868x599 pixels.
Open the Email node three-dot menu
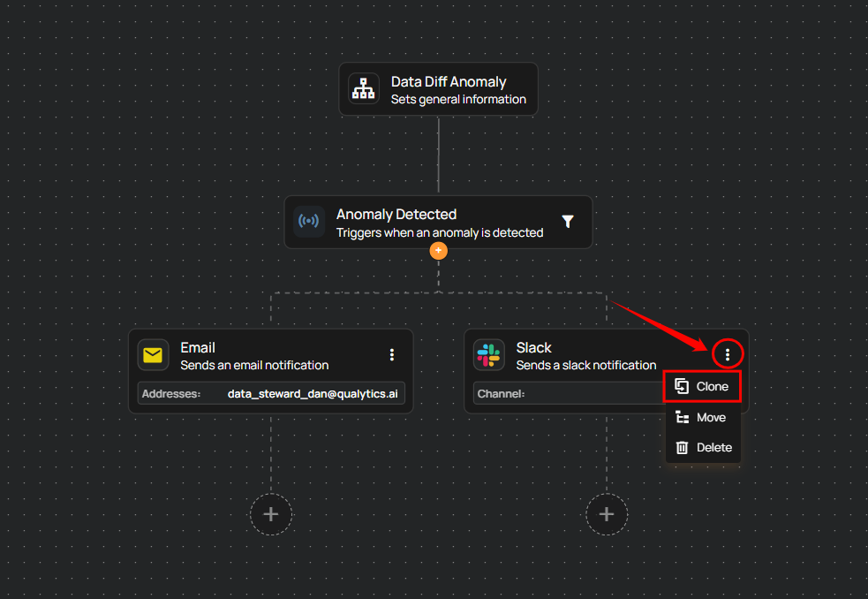tap(392, 355)
